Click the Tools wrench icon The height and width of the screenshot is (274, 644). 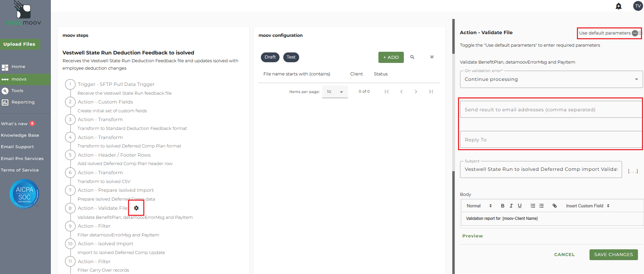click(x=5, y=91)
